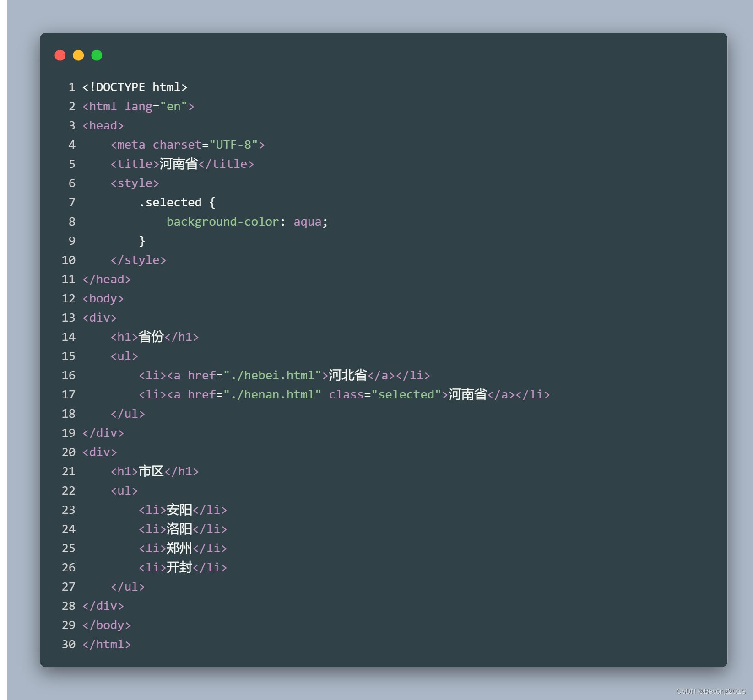Screen dimensions: 753x700
Task: Click the list item '洛阳'
Action: coord(179,529)
